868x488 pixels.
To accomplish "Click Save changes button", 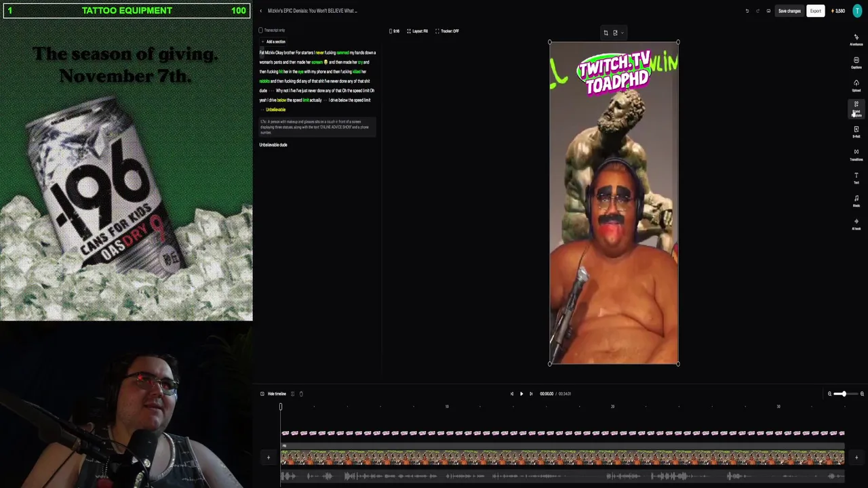I will tap(789, 11).
